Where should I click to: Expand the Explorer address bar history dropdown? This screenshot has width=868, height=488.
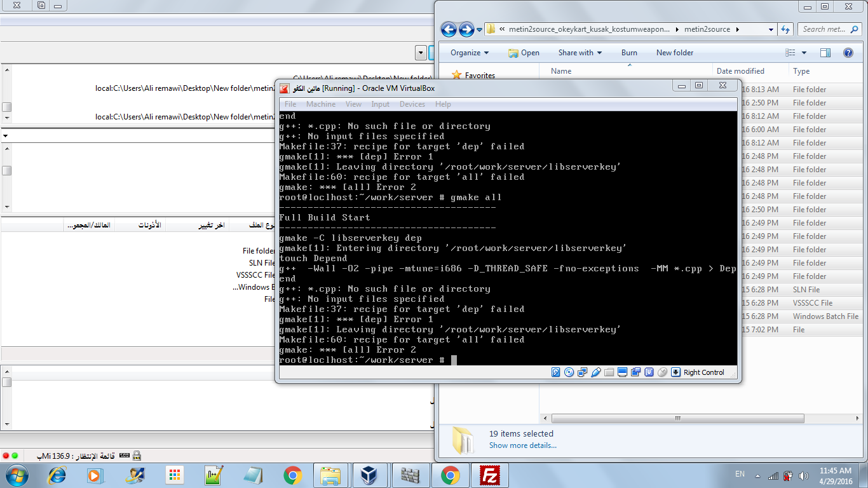click(x=771, y=29)
